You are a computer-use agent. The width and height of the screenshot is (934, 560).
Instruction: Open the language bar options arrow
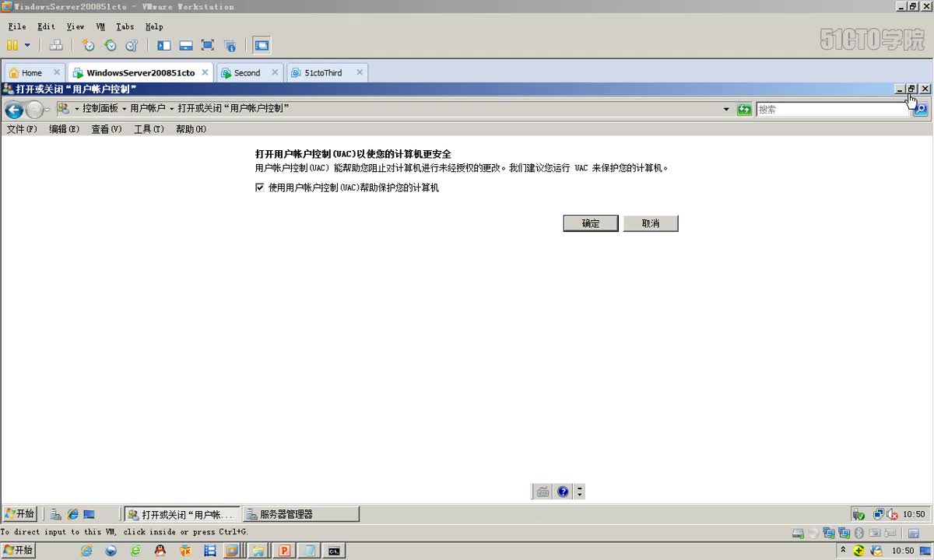[x=580, y=492]
